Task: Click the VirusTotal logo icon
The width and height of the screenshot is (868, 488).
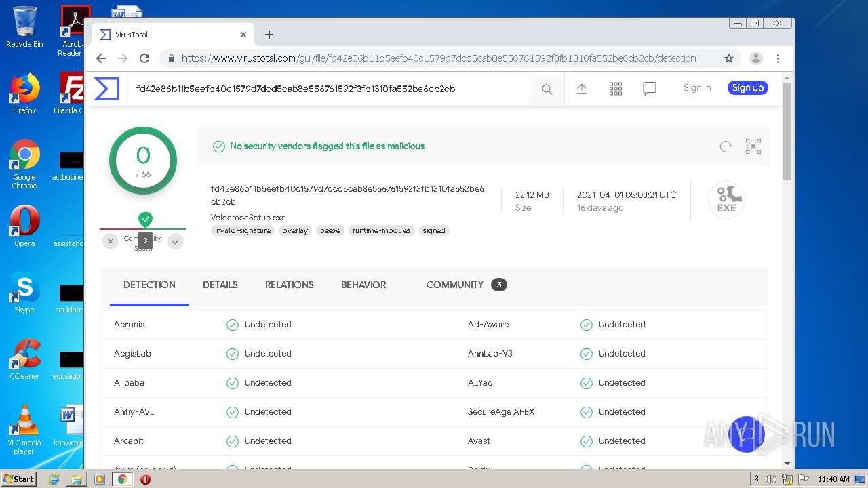Action: [x=106, y=89]
